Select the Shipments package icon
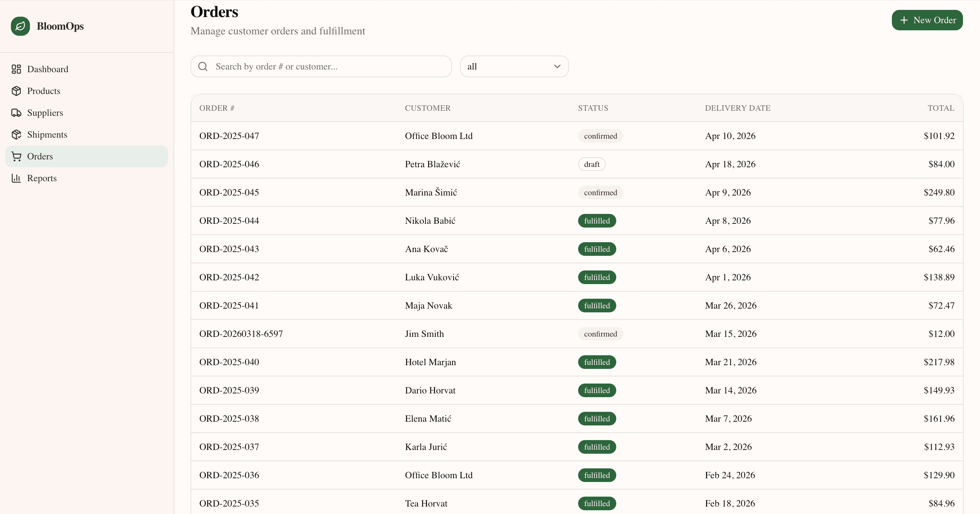This screenshot has height=514, width=980. (x=16, y=135)
